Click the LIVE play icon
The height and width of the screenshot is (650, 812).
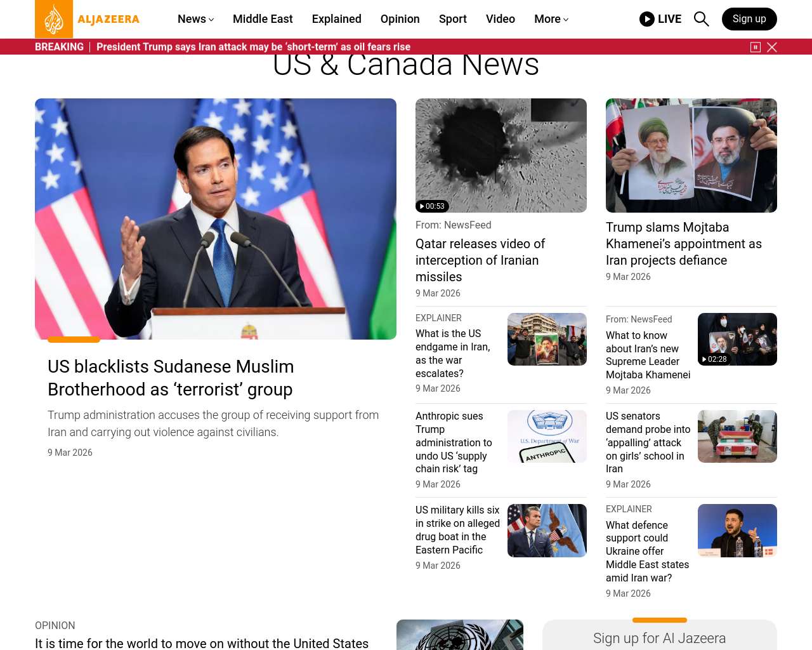click(x=647, y=19)
